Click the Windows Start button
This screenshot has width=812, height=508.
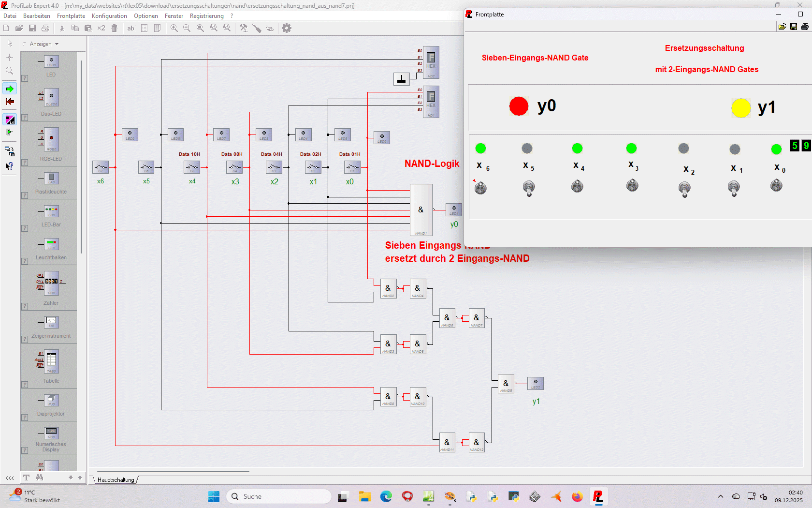click(214, 496)
